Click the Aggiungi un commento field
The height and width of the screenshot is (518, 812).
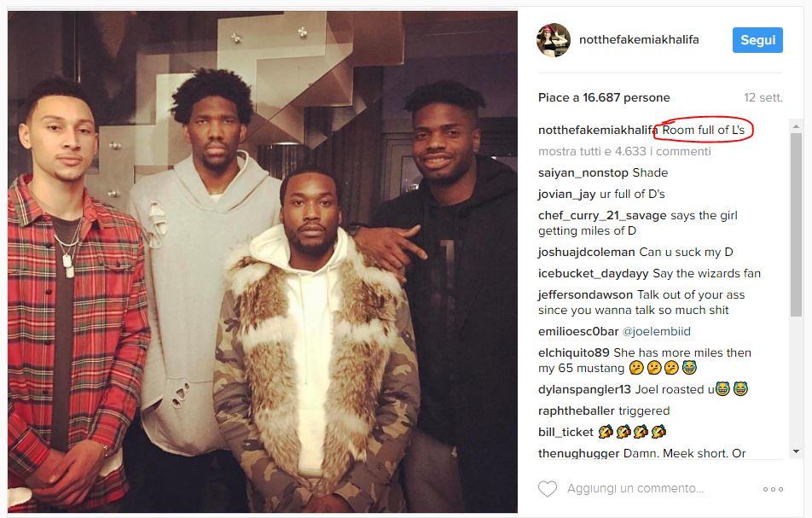(x=635, y=488)
